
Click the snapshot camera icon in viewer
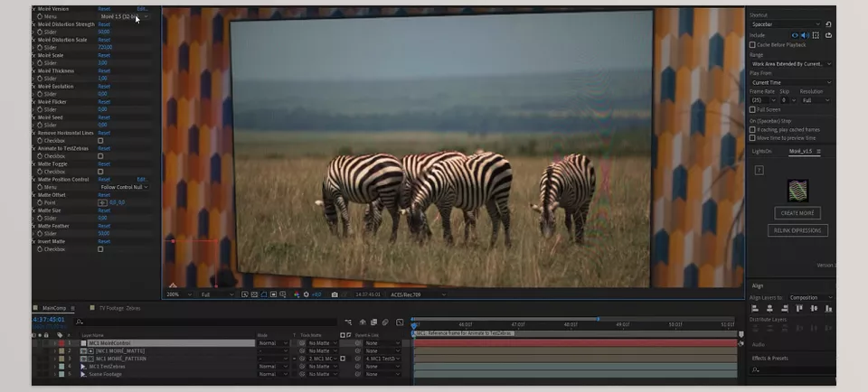[x=335, y=294]
